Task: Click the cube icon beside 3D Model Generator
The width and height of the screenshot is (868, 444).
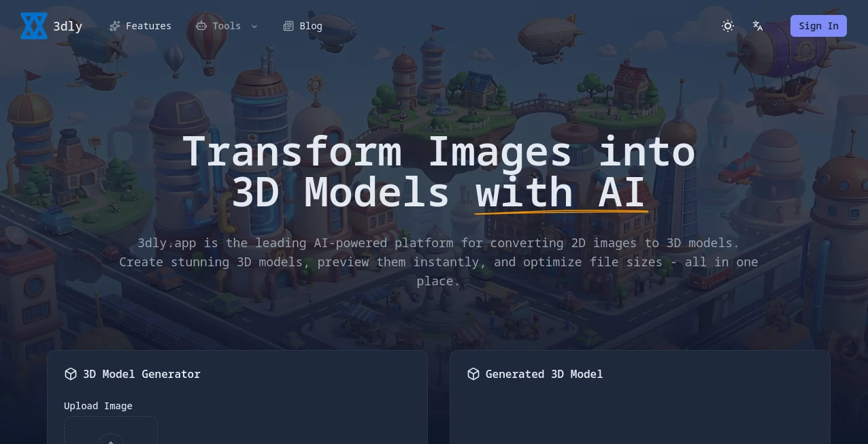Action: (71, 374)
